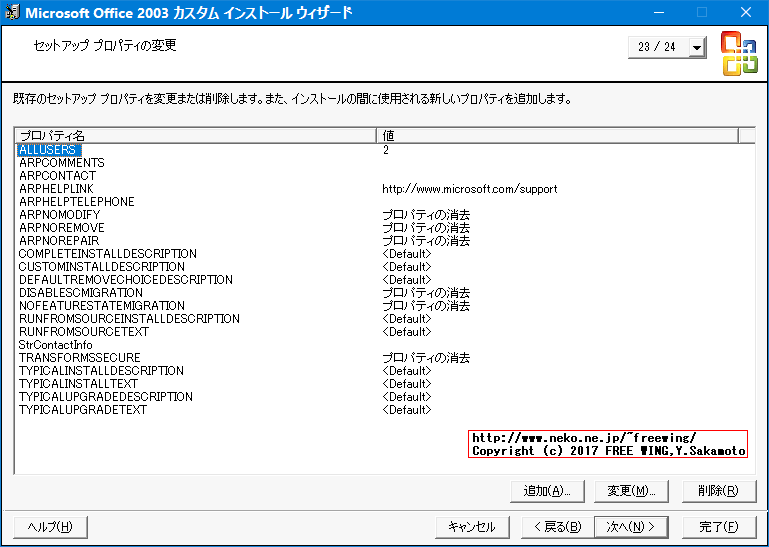Image resolution: width=769 pixels, height=547 pixels.
Task: Close the wizard window
Action: (x=746, y=12)
